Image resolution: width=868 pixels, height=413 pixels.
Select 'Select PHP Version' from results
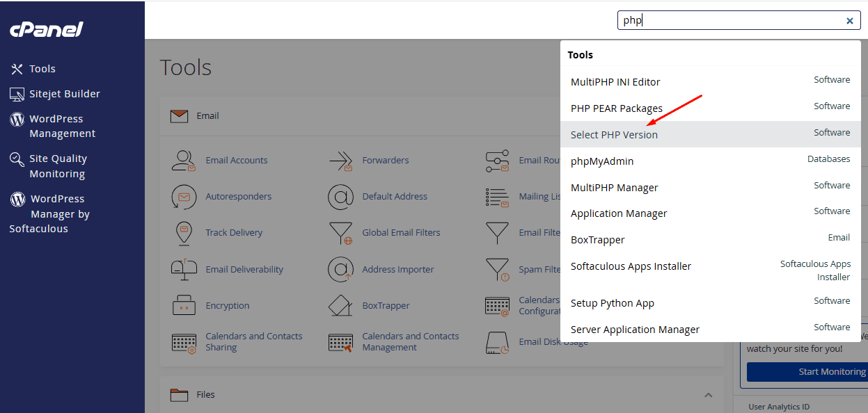[614, 135]
